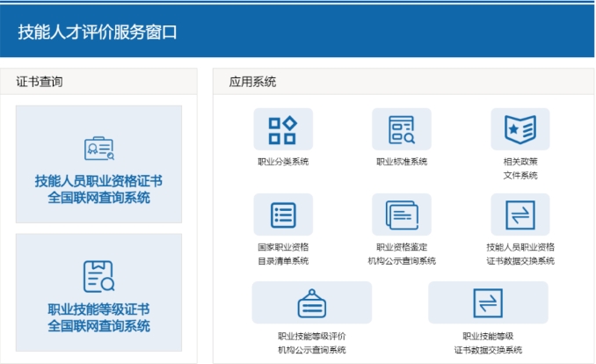Click the 技能人才评价服务窗口 page title
This screenshot has height=364, width=596.
pyautogui.click(x=98, y=33)
